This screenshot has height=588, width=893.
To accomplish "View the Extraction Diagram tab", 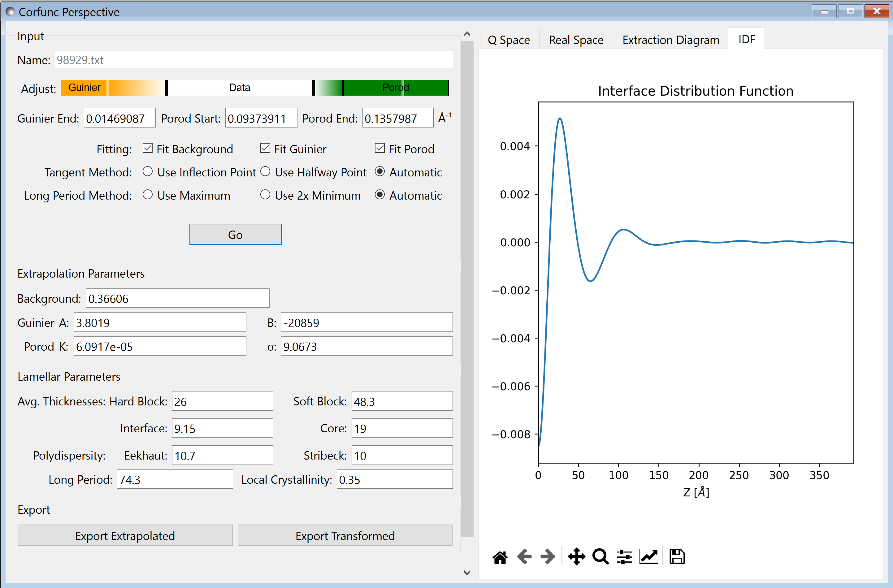I will (670, 39).
